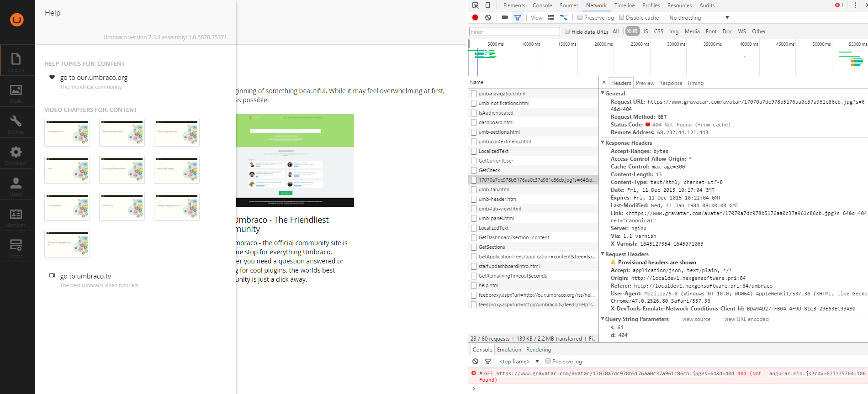Screen dimensions: 868x394
Task: Click the Umbraco logo icon
Action: tap(17, 20)
